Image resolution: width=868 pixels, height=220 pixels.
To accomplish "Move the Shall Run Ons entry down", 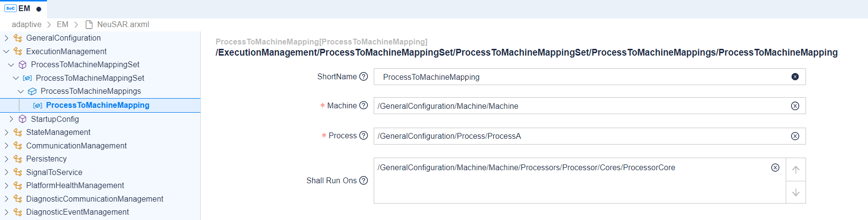I will pos(796,192).
